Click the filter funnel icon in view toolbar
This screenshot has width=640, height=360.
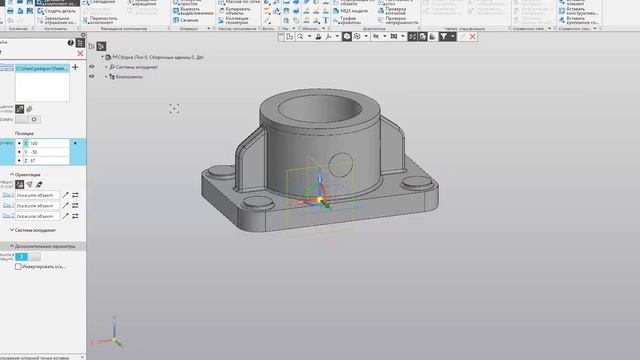click(444, 37)
